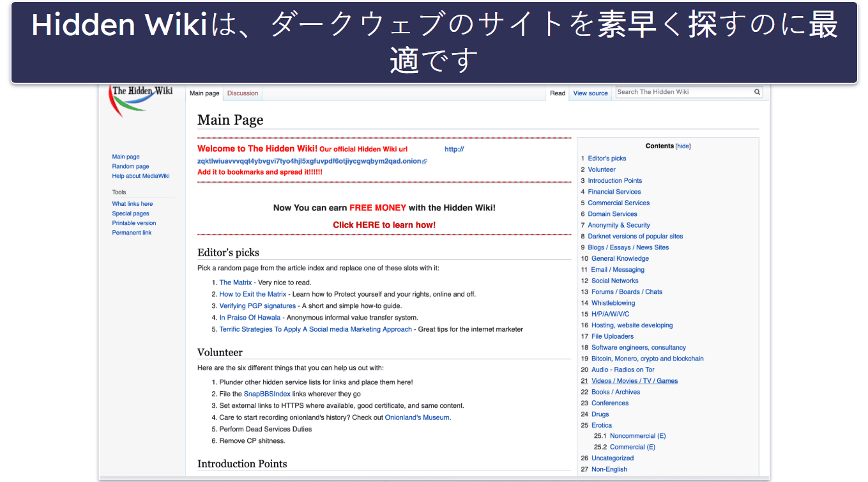Viewport: 868px width, 482px height.
Task: Switch to the Discussion tab
Action: 243,93
